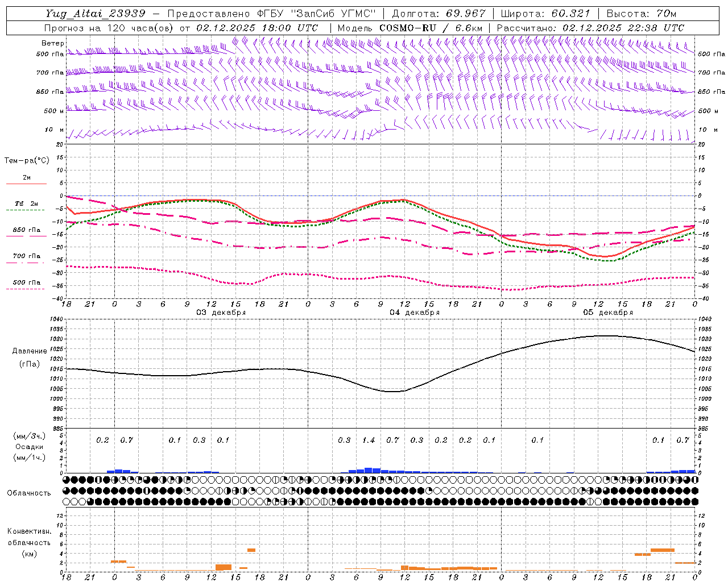The width and height of the screenshot is (728, 582).
Task: Select the 500 гПа temperature legend entry
Action: (27, 282)
